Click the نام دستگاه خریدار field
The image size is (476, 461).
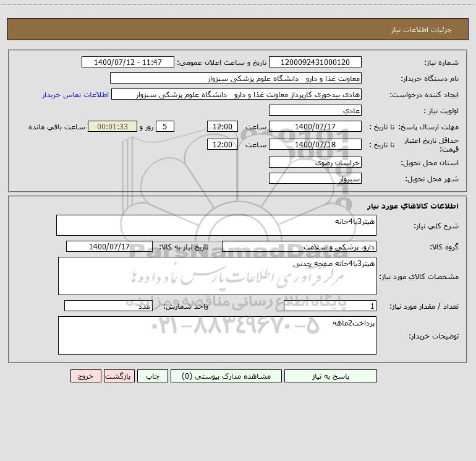click(236, 78)
